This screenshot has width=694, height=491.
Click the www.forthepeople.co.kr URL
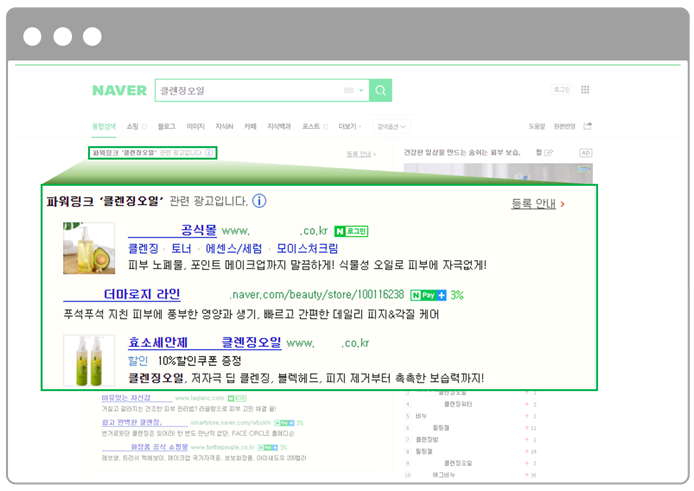[x=223, y=447]
